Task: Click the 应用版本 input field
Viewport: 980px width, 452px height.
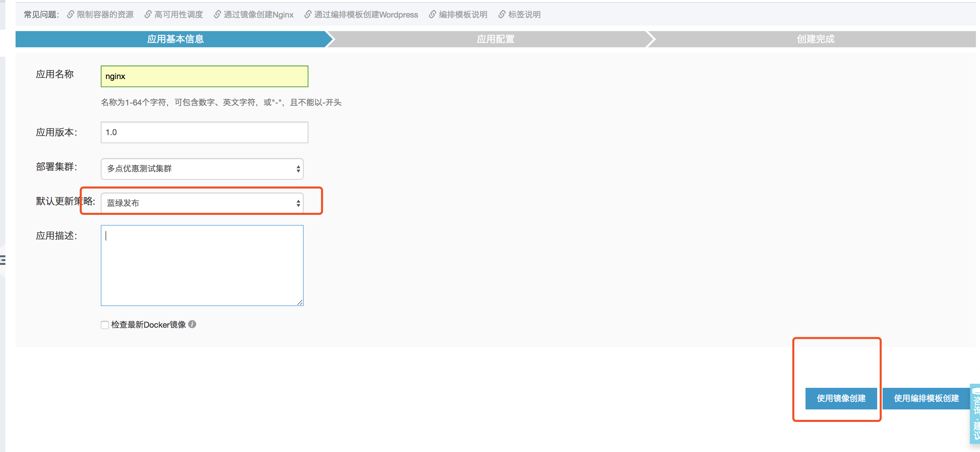Action: click(x=204, y=132)
